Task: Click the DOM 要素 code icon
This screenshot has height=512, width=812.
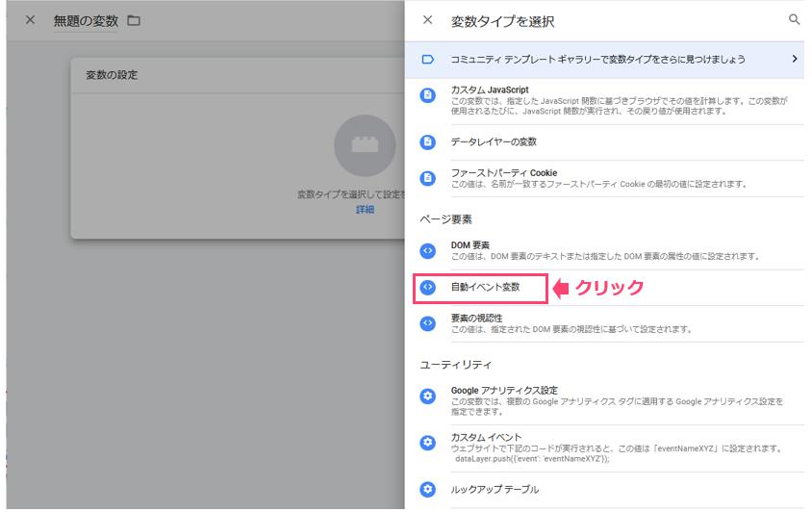Action: 428,251
